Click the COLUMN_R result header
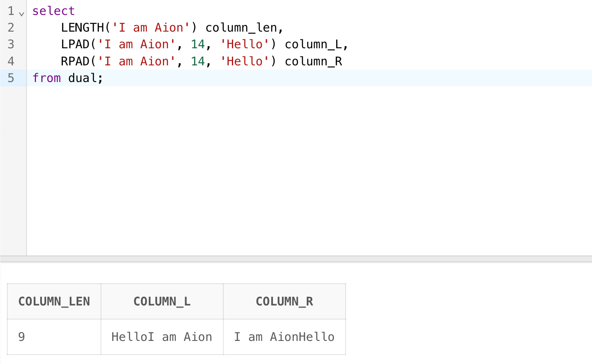Viewport: 592px width, 364px height. (284, 302)
